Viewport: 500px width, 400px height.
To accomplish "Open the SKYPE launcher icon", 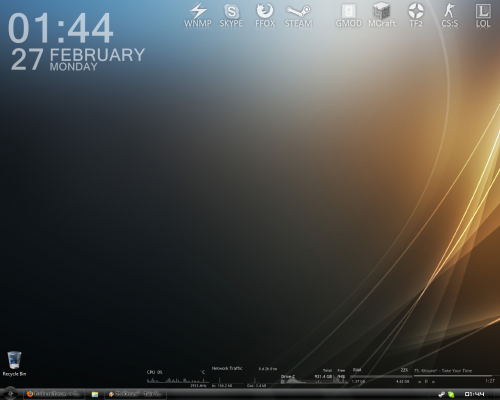I will (x=231, y=15).
